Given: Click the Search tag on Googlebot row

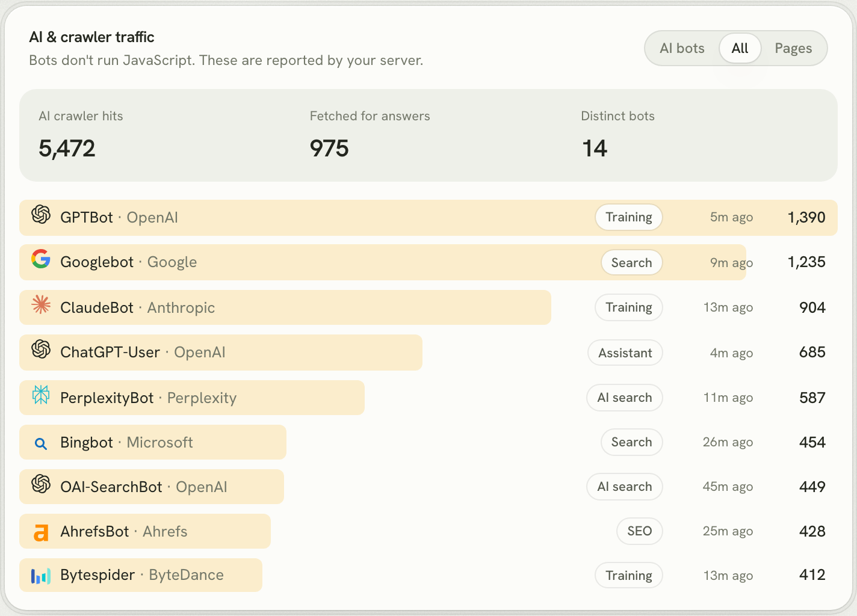Looking at the screenshot, I should (632, 262).
